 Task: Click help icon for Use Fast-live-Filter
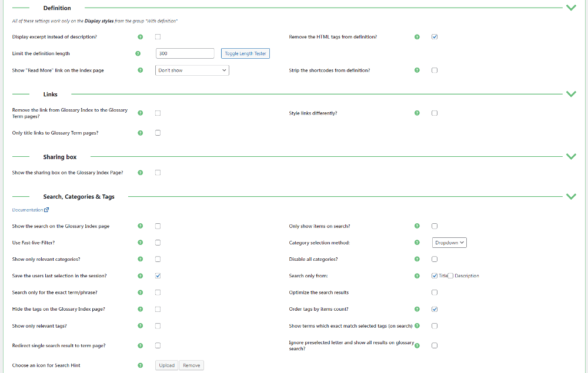pos(140,243)
